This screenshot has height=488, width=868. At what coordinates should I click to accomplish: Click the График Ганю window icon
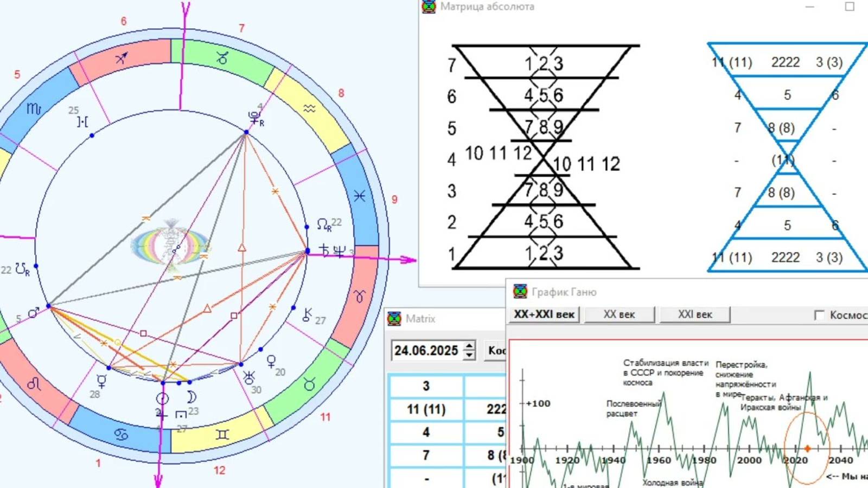click(520, 291)
